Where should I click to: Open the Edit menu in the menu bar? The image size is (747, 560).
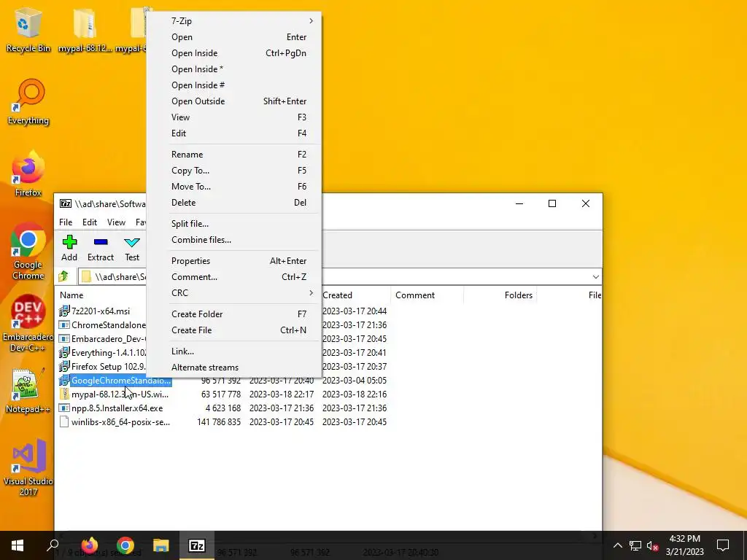click(x=90, y=222)
